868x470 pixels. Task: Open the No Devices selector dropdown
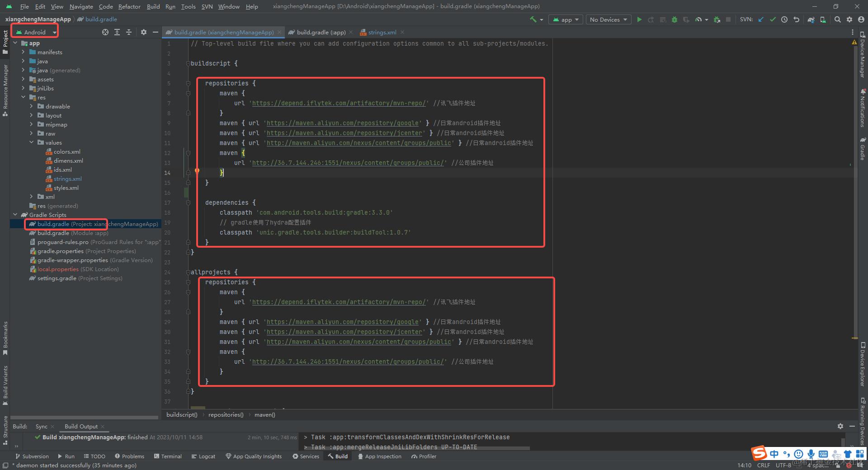point(608,19)
